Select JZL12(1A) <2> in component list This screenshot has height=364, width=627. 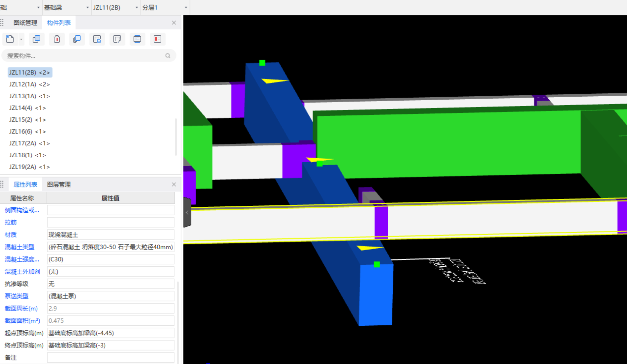(x=29, y=84)
